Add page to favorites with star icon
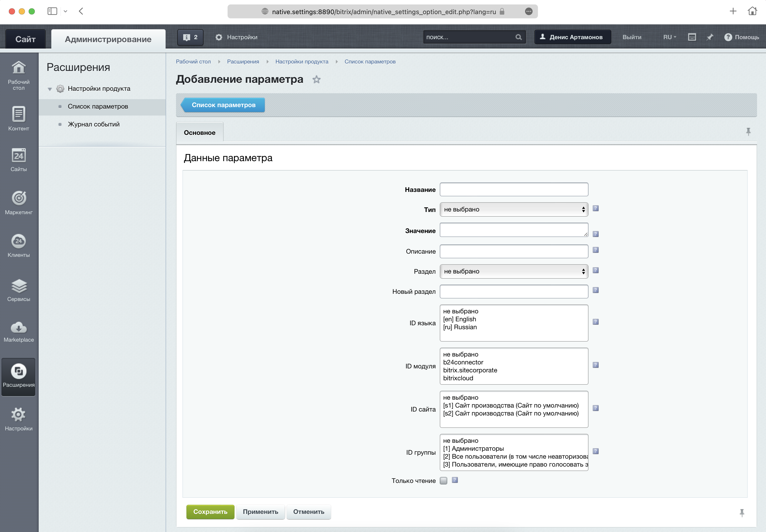766x532 pixels. (x=316, y=80)
